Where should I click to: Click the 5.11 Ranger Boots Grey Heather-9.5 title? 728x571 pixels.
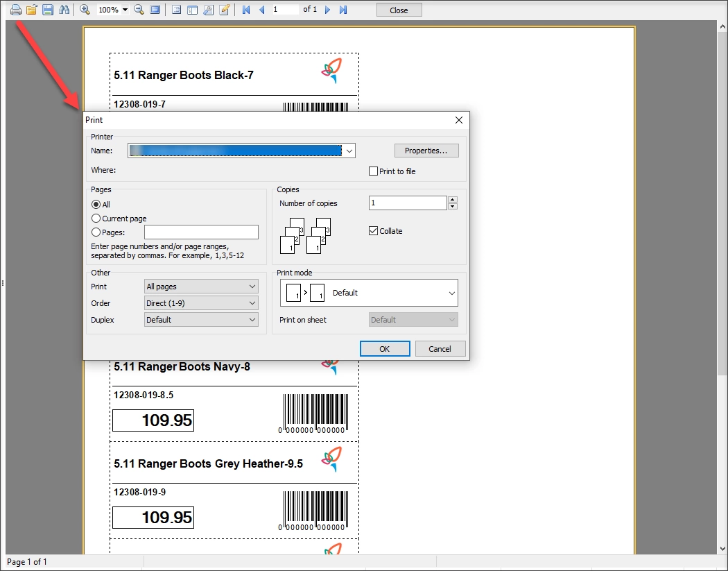point(209,463)
